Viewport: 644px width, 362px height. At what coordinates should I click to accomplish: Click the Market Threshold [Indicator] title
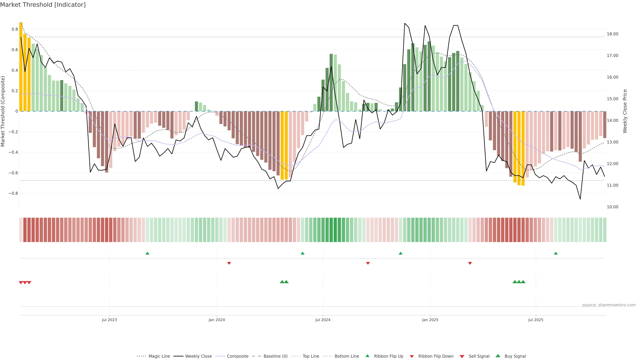(43, 5)
